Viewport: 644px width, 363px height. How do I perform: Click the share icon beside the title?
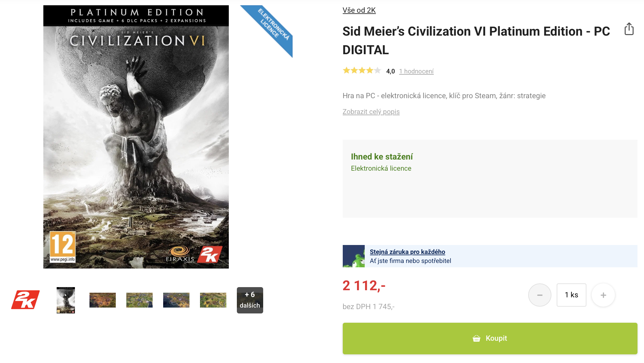click(629, 29)
